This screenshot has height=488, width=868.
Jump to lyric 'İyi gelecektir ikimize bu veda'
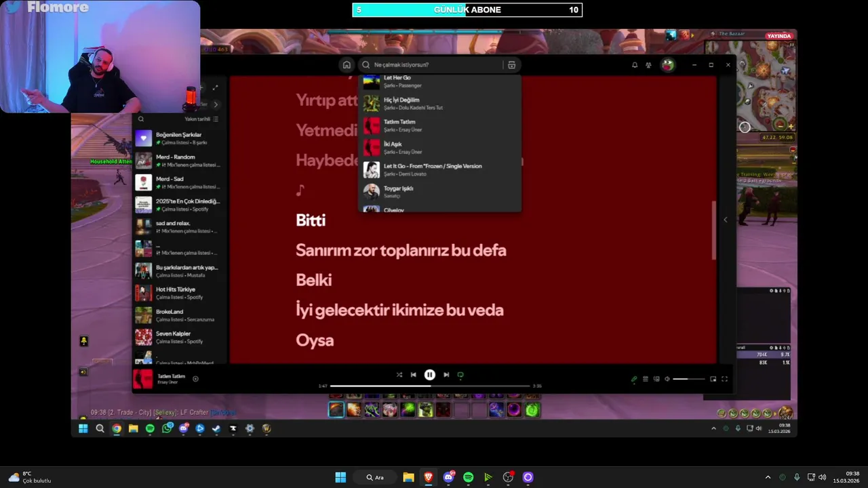(399, 310)
